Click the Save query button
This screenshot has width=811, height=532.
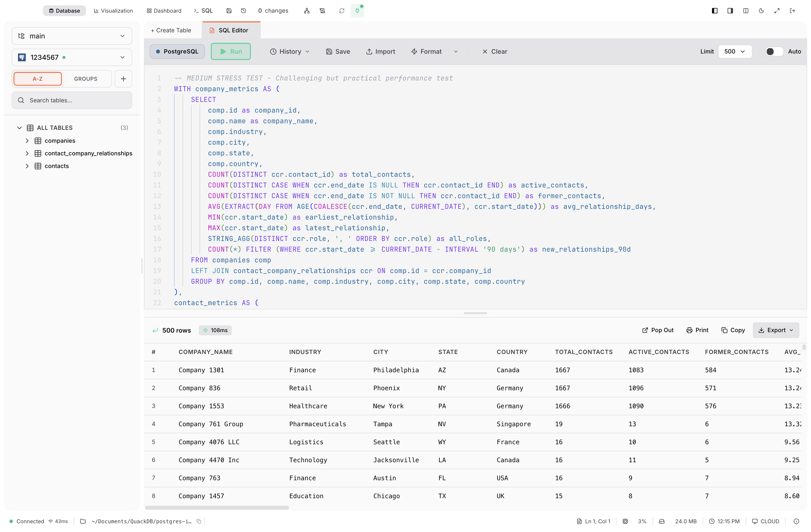tap(338, 52)
